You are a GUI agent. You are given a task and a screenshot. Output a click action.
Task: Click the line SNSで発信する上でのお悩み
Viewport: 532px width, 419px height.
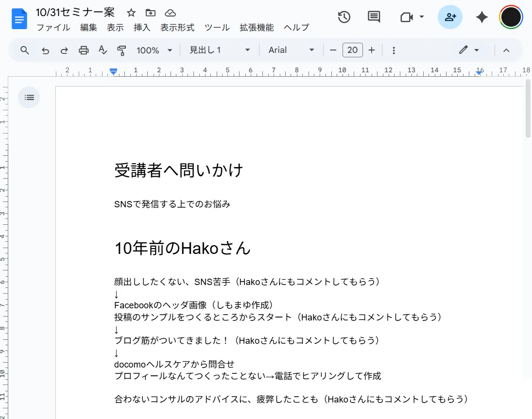pos(172,204)
